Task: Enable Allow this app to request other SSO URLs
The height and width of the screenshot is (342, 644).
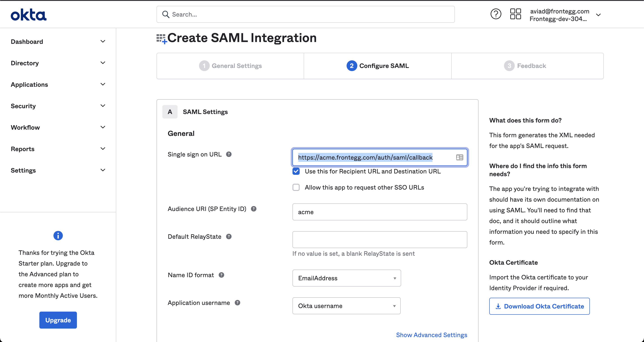Action: pyautogui.click(x=296, y=187)
